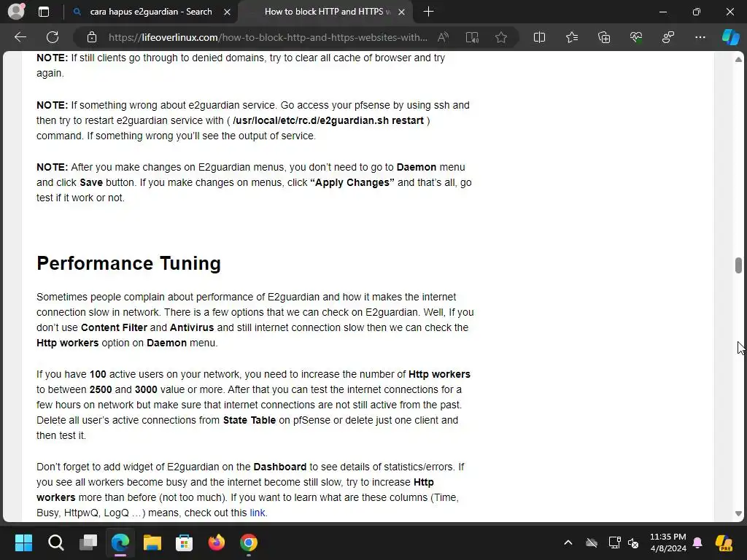Open the tab actions menu icon
Viewport: 747px width, 560px height.
click(44, 12)
